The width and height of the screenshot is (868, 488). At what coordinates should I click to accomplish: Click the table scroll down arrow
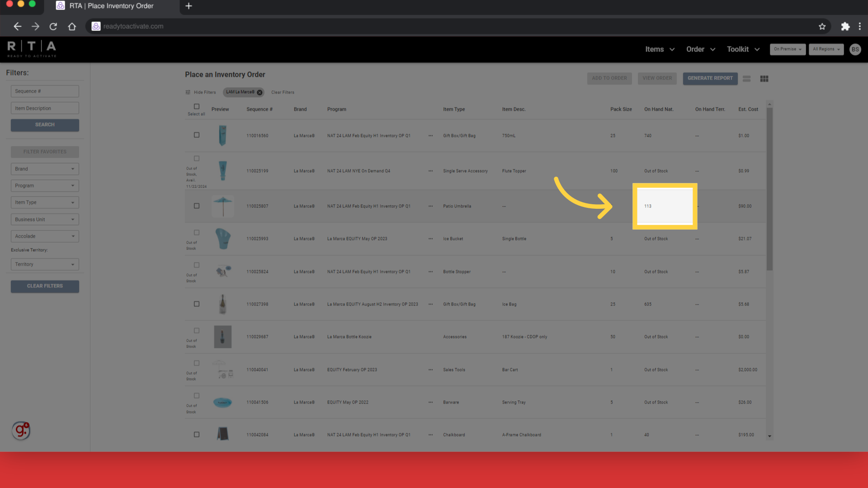tap(769, 436)
